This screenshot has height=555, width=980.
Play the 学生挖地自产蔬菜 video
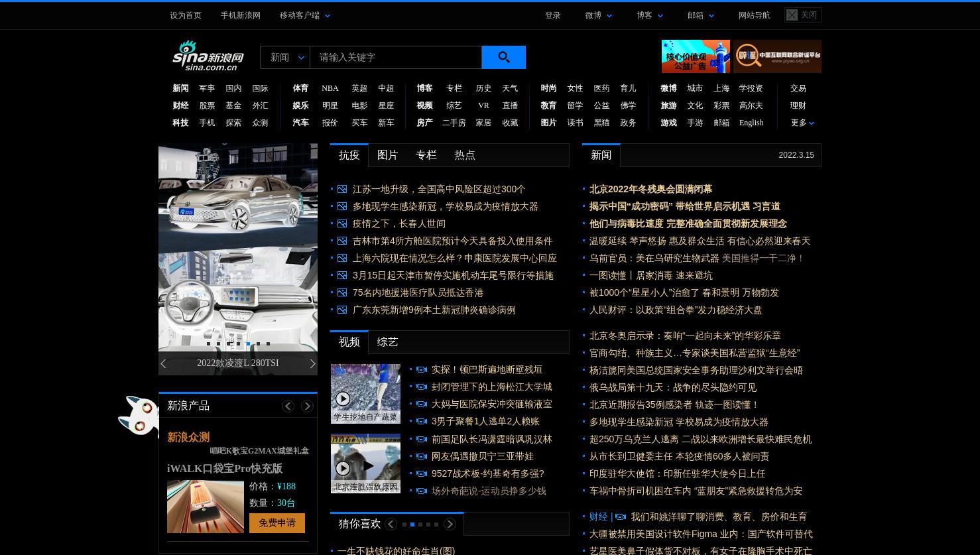(x=365, y=394)
